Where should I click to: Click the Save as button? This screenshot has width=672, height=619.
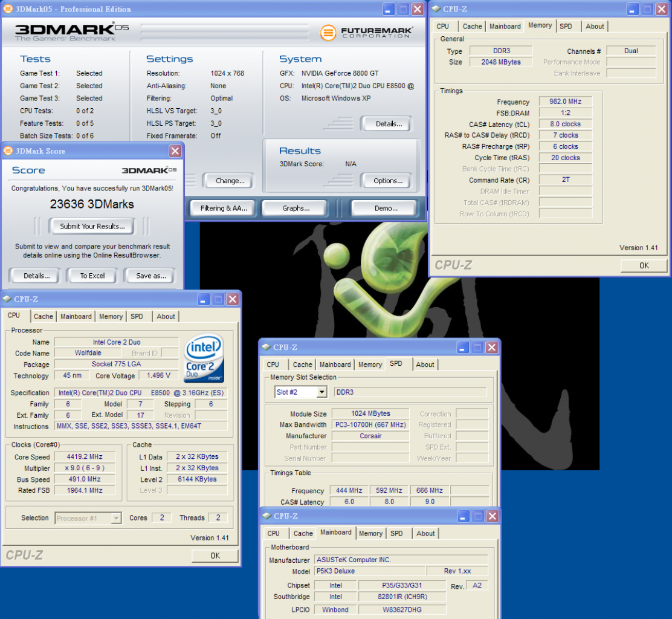pyautogui.click(x=151, y=276)
